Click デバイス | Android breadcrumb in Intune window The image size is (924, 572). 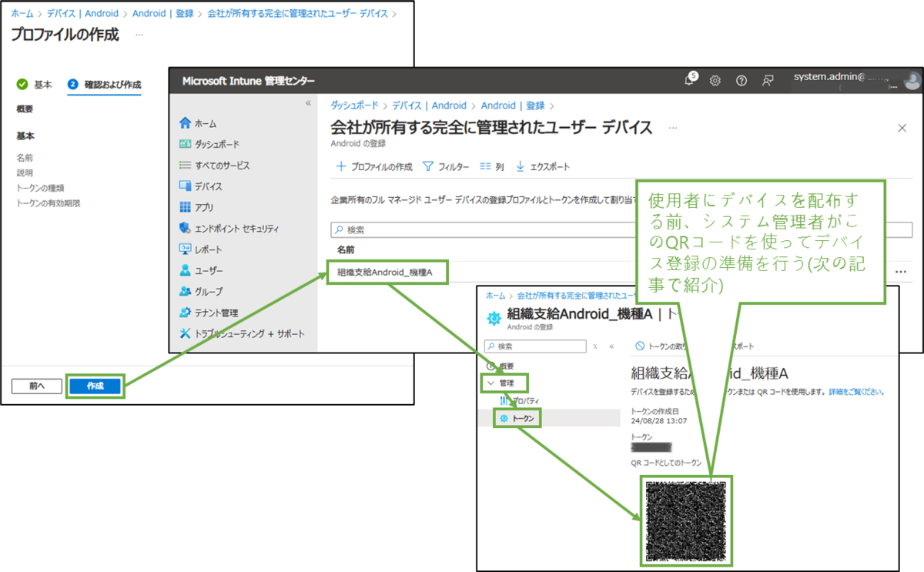click(x=429, y=105)
